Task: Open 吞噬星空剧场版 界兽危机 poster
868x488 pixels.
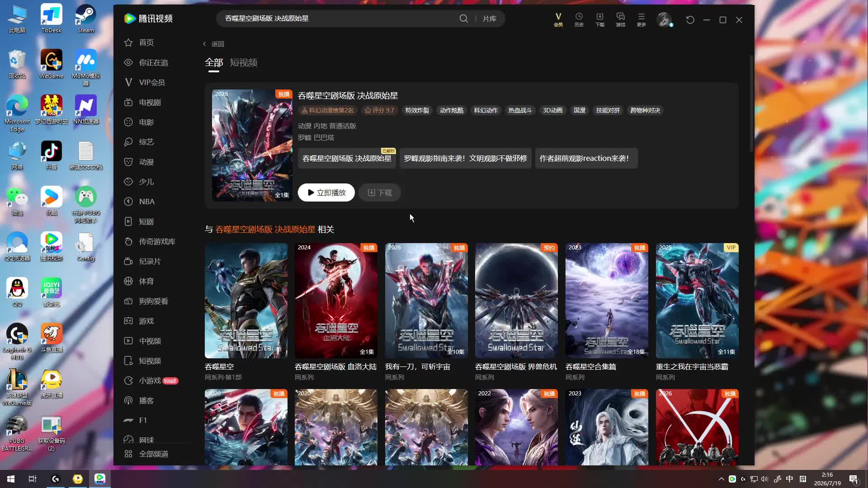Action: click(x=516, y=300)
